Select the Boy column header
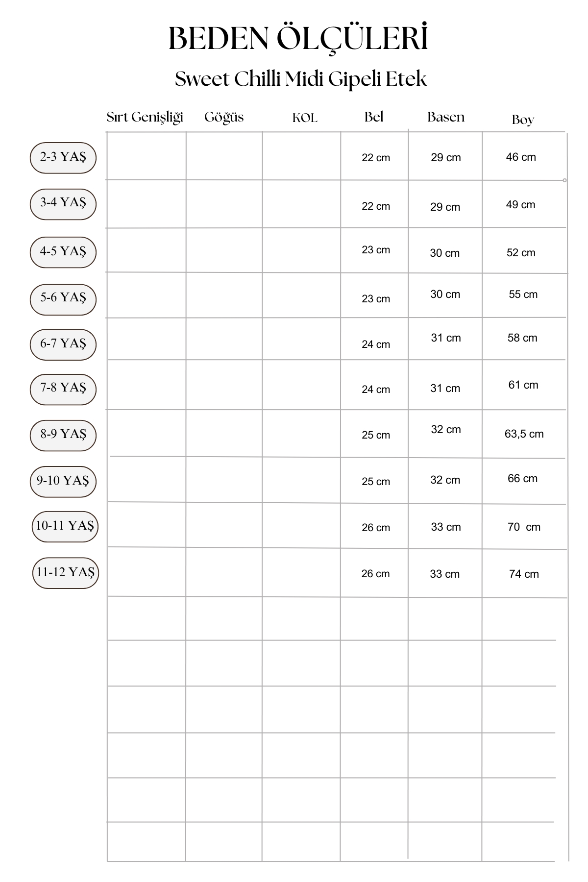The image size is (588, 882). [523, 120]
